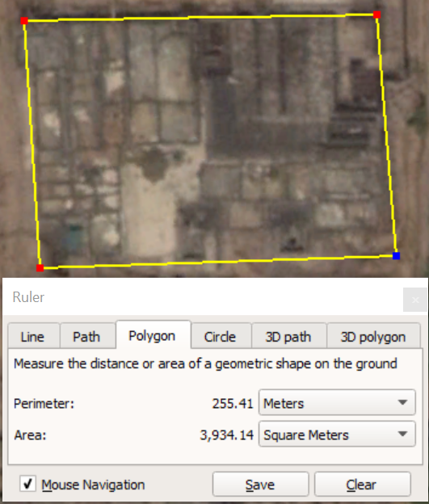
Task: Select the top-right red polygon vertex
Action: click(377, 15)
